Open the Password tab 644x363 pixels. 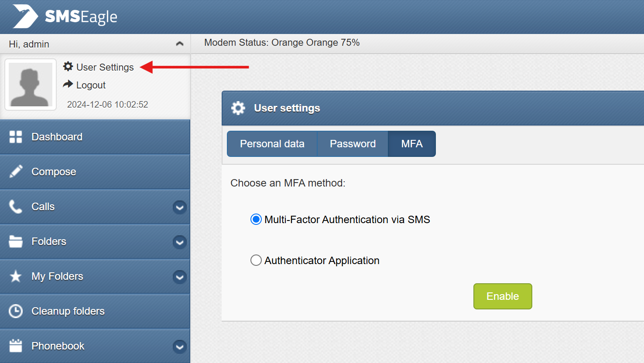(353, 144)
